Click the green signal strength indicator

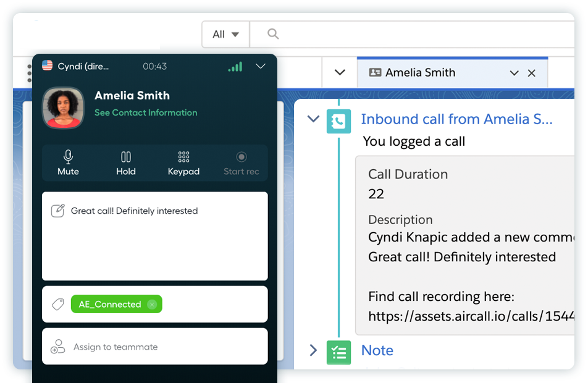tap(235, 67)
